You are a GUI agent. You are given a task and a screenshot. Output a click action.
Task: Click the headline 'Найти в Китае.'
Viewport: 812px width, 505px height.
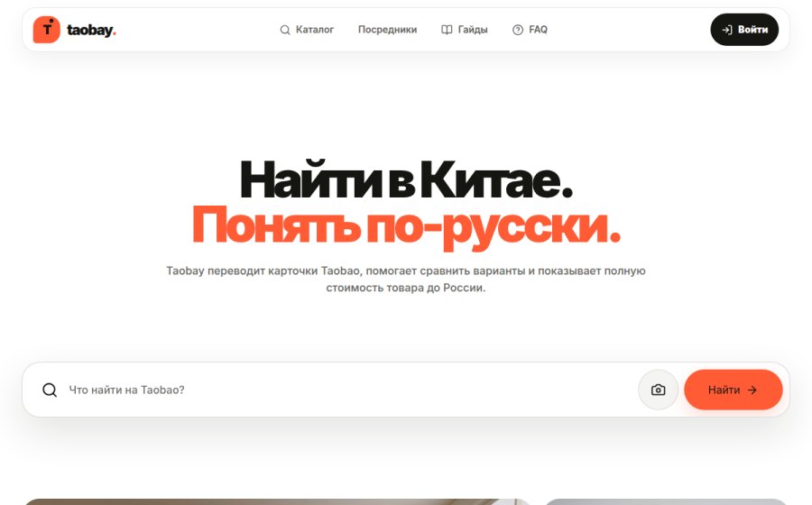point(406,179)
